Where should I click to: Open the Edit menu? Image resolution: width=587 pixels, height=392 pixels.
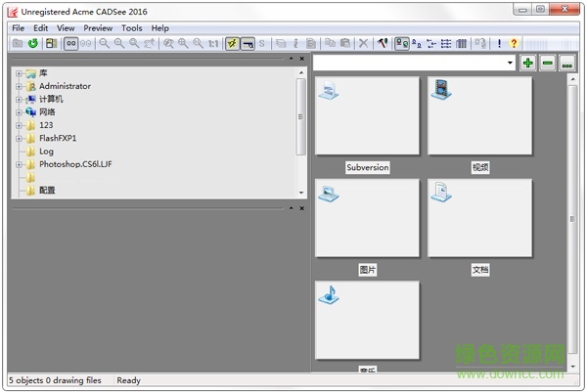tap(40, 28)
